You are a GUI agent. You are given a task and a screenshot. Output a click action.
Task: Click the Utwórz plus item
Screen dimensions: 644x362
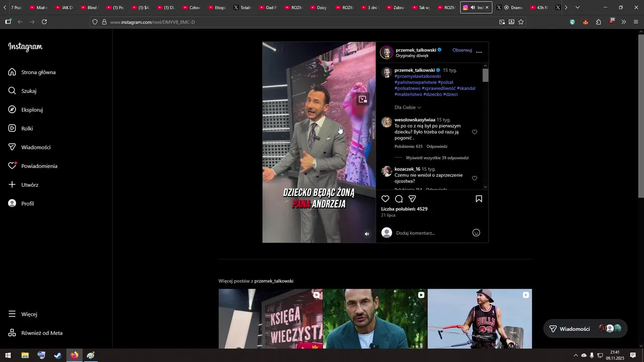pyautogui.click(x=23, y=185)
